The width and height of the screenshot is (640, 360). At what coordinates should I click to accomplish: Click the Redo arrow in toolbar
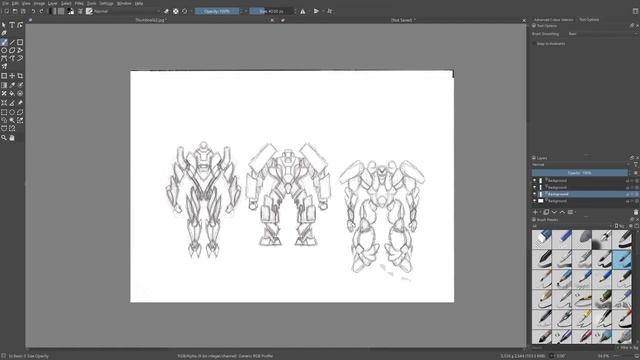42,11
